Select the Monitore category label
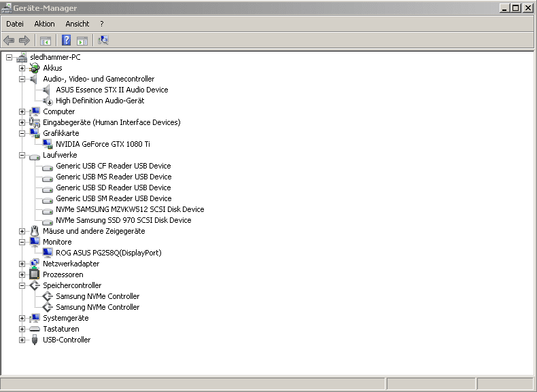This screenshot has height=392, width=537. click(x=57, y=242)
